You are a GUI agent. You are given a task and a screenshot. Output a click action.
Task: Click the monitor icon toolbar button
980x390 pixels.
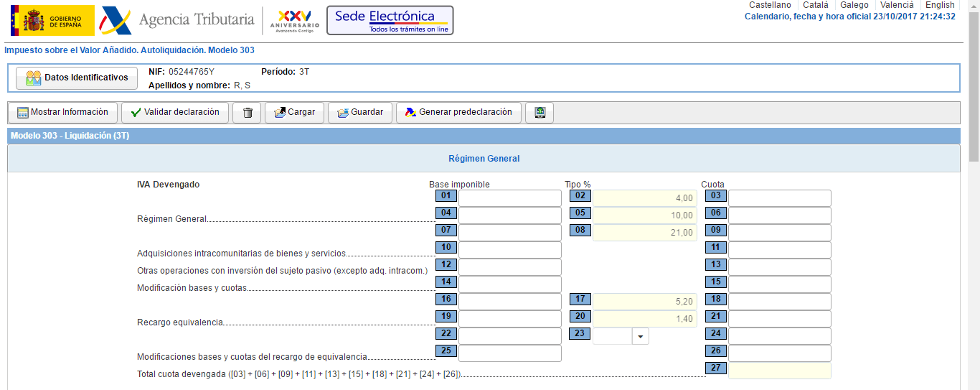(540, 113)
